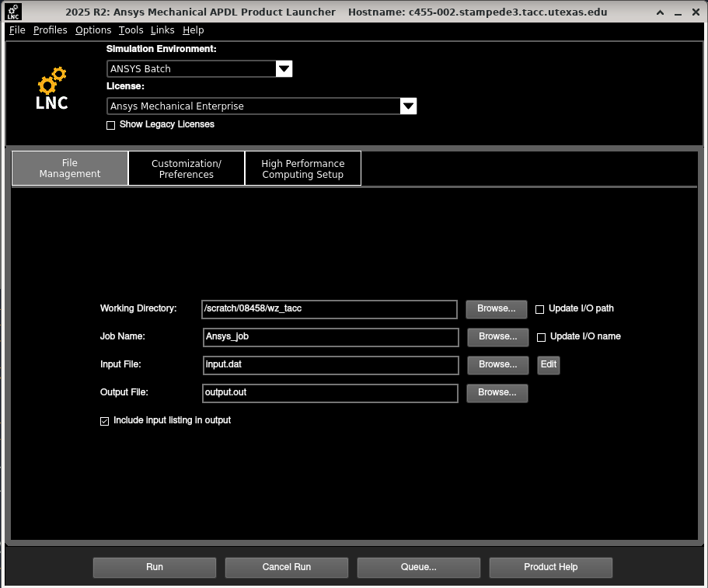Click the Run button
708x588 pixels.
tap(155, 568)
